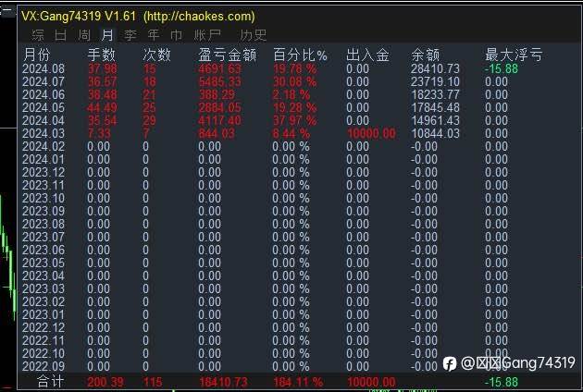Viewport: 583px width, 392px height.
Task: Click the 手数 column header
Action: point(102,55)
